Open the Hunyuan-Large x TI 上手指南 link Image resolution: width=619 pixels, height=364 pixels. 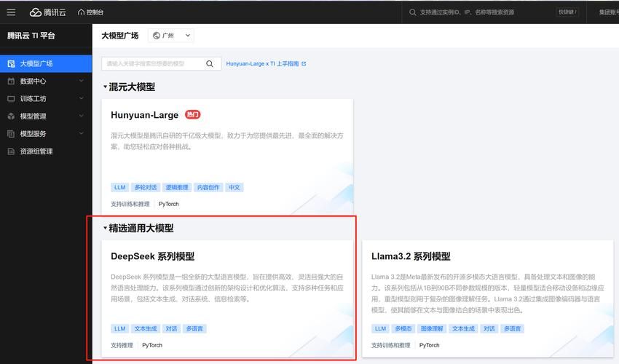pyautogui.click(x=262, y=63)
